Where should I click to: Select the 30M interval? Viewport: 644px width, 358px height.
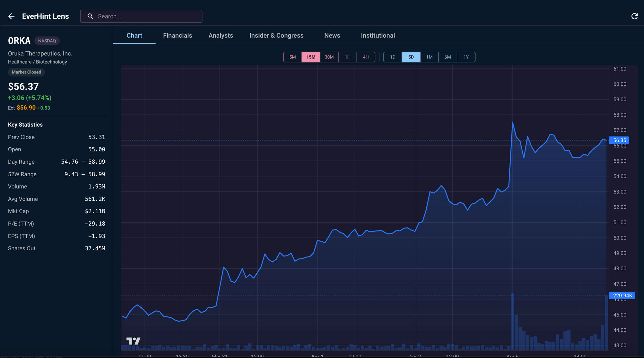329,57
